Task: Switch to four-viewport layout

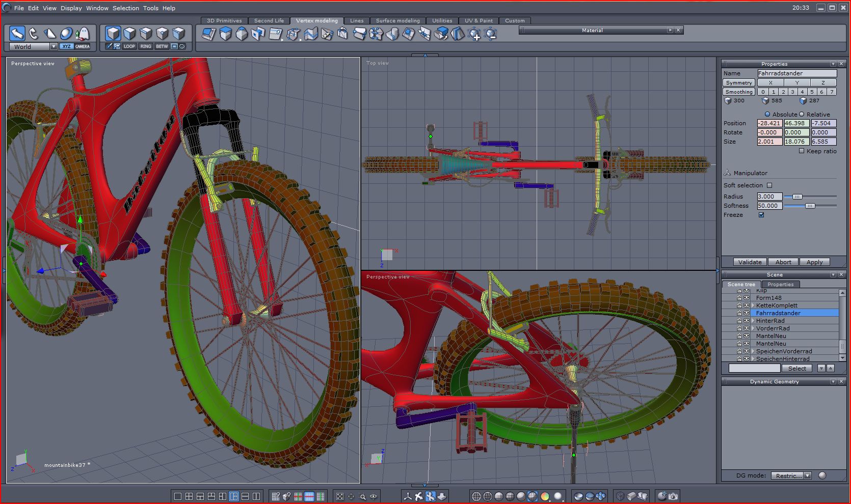Action: point(189,496)
